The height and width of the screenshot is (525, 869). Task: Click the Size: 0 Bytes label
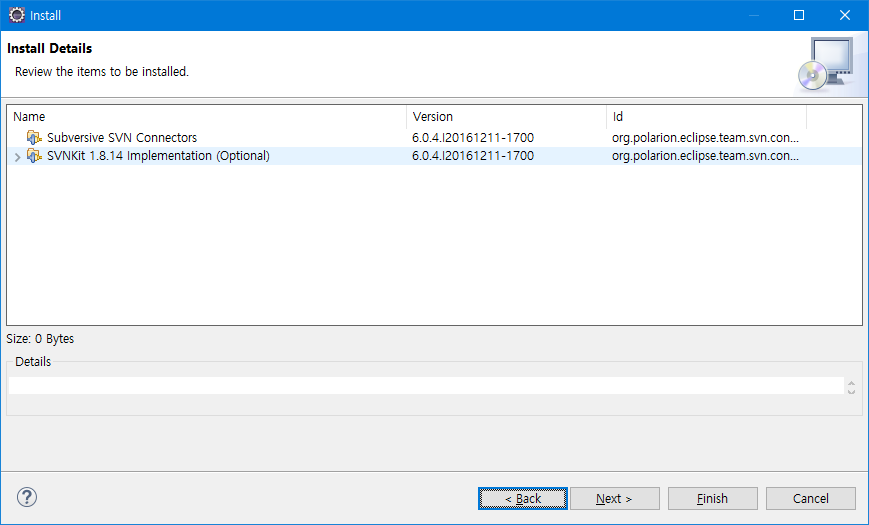(x=40, y=339)
